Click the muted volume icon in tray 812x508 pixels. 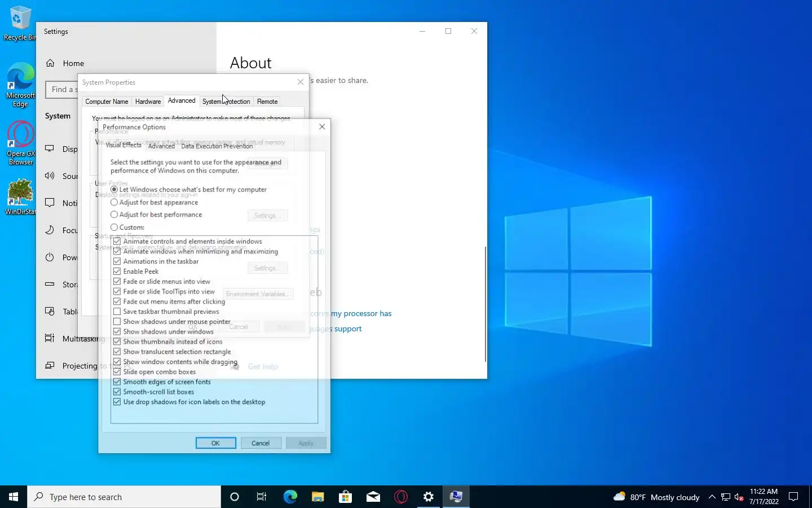(x=739, y=497)
